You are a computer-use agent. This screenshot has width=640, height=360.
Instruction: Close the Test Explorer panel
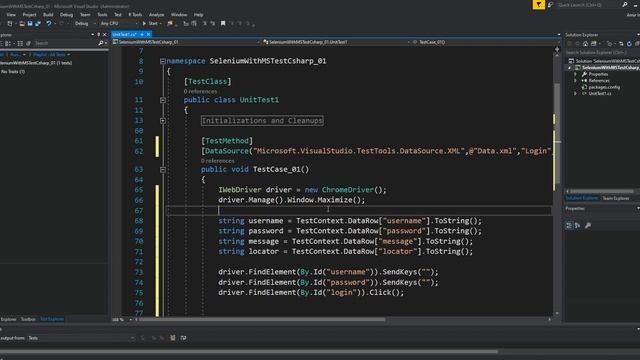pos(105,35)
